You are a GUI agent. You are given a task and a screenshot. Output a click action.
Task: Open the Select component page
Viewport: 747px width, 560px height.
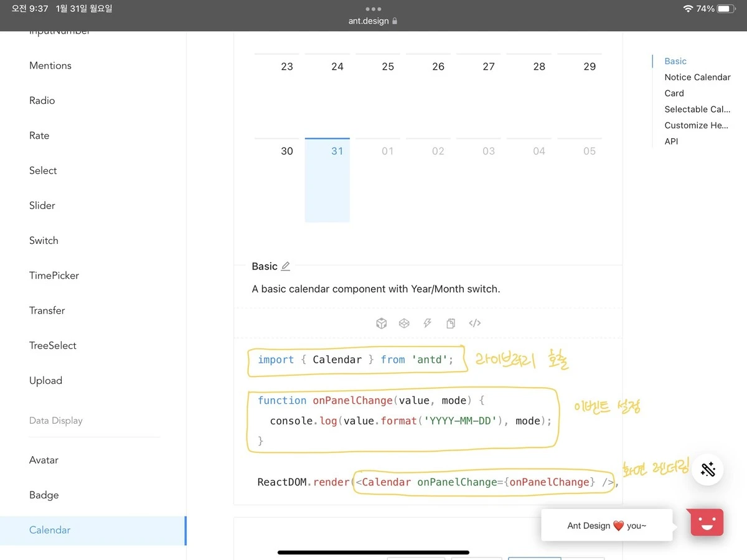pos(43,170)
